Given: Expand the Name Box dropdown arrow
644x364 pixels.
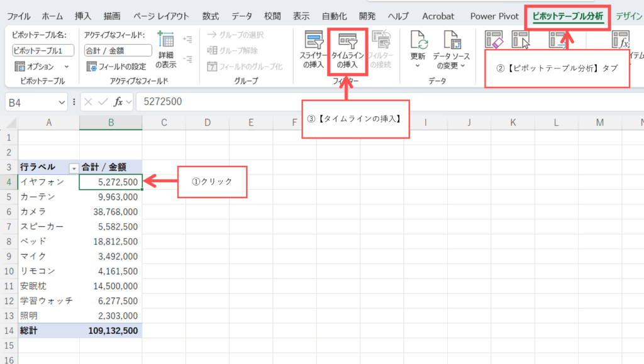Looking at the screenshot, I should coord(61,102).
